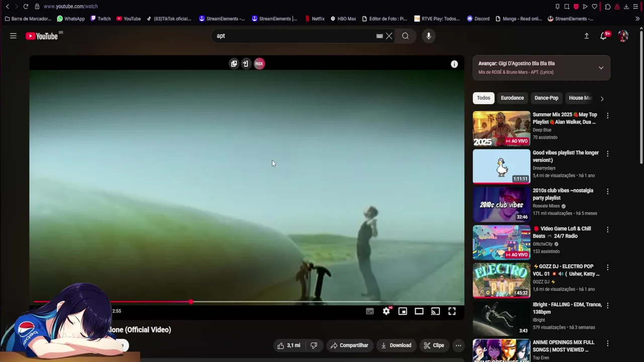Select the Dance-Pop filter chip
Screen dimensions: 644x362
click(x=546, y=98)
